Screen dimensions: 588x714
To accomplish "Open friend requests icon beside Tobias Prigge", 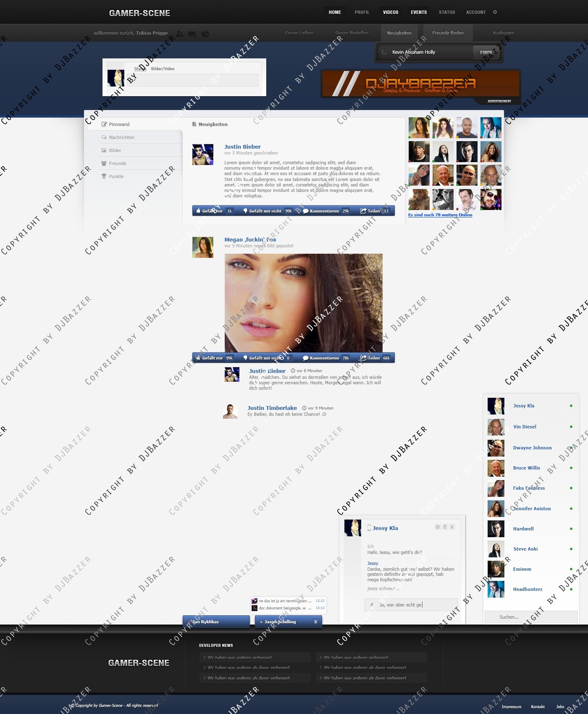I will coord(180,34).
